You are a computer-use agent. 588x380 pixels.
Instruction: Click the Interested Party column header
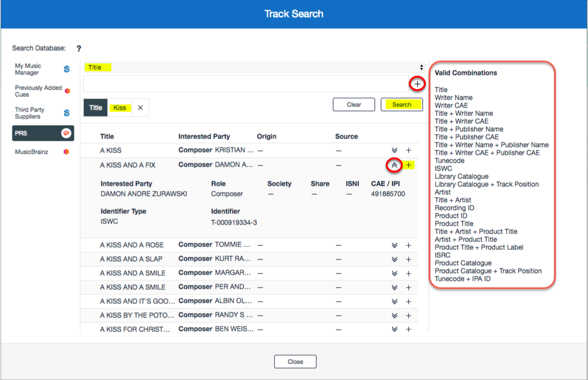[204, 136]
